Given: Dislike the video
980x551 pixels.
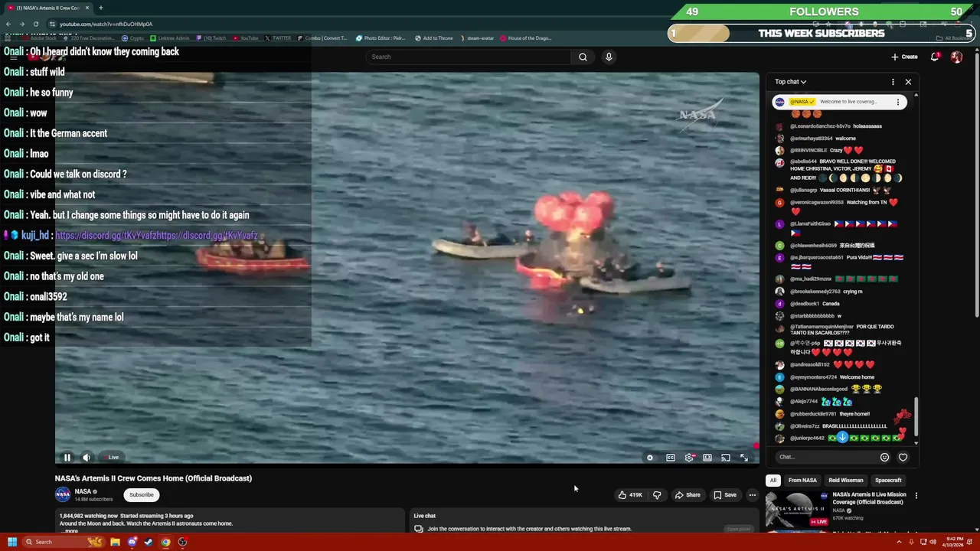Looking at the screenshot, I should pos(657,495).
